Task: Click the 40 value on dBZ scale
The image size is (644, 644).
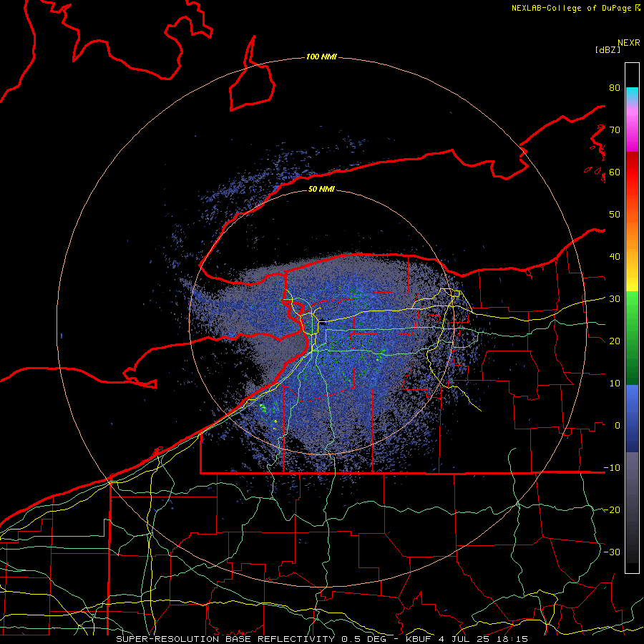Action: click(615, 257)
